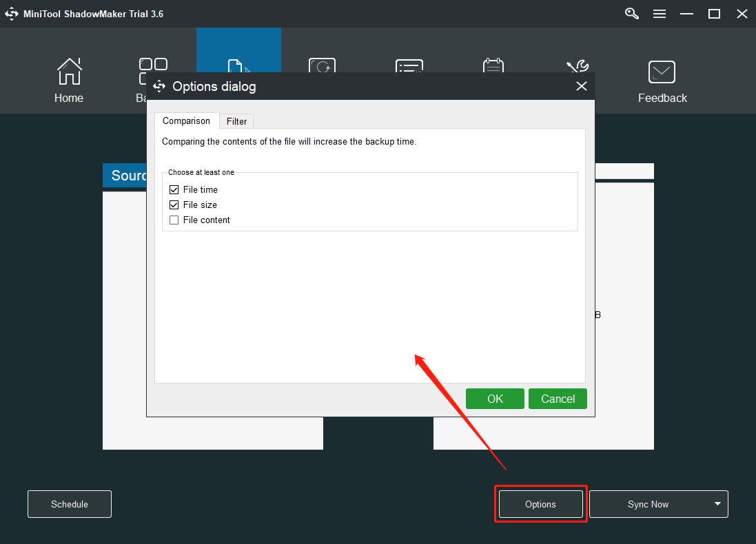This screenshot has width=756, height=544.
Task: Select the Comparison tab
Action: pos(186,121)
